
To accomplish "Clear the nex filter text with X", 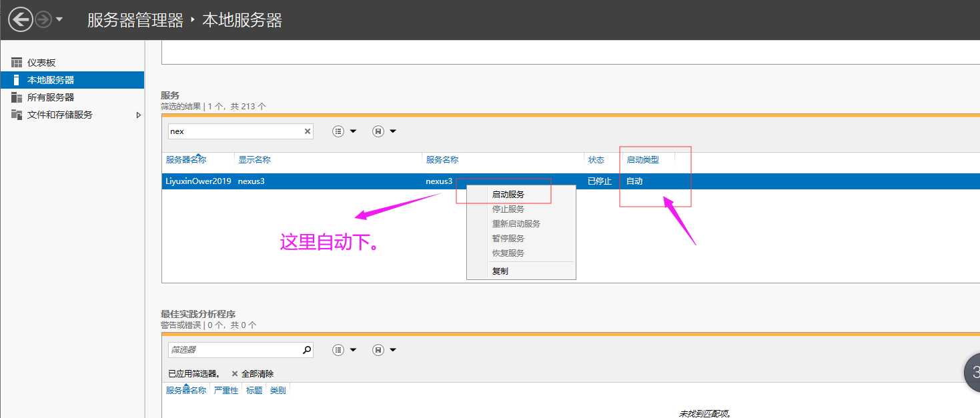I will (308, 131).
